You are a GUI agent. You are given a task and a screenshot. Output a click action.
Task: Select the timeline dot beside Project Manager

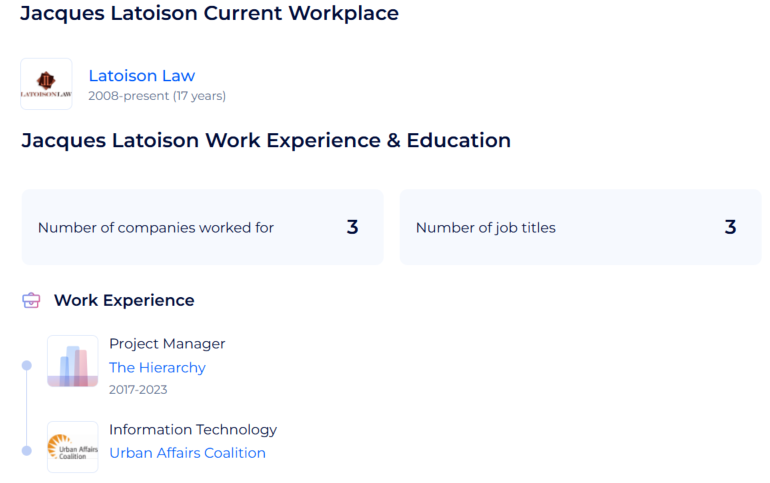[27, 365]
